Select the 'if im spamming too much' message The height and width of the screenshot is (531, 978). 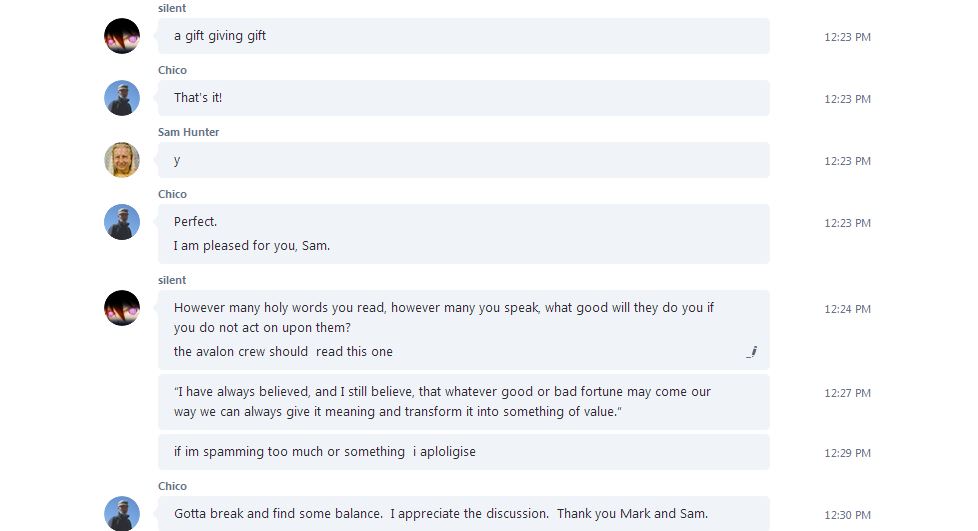click(463, 452)
